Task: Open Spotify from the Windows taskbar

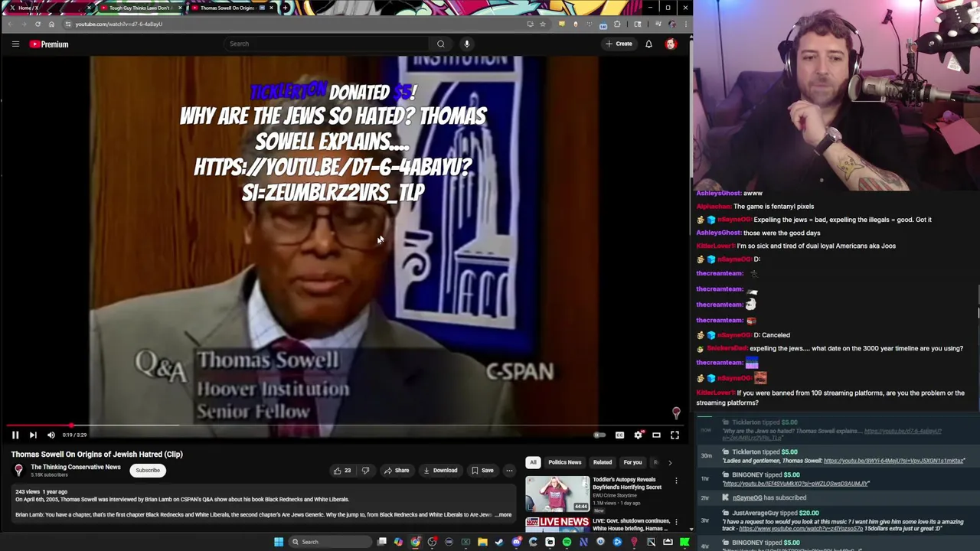Action: 567,542
